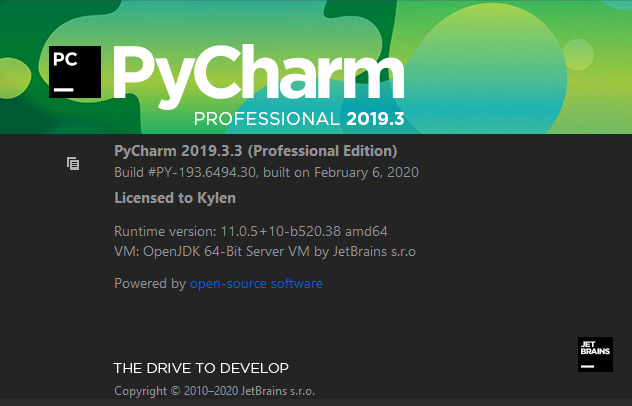Click the copy-to-clipboard icon beside version info
The height and width of the screenshot is (406, 632).
click(x=73, y=164)
